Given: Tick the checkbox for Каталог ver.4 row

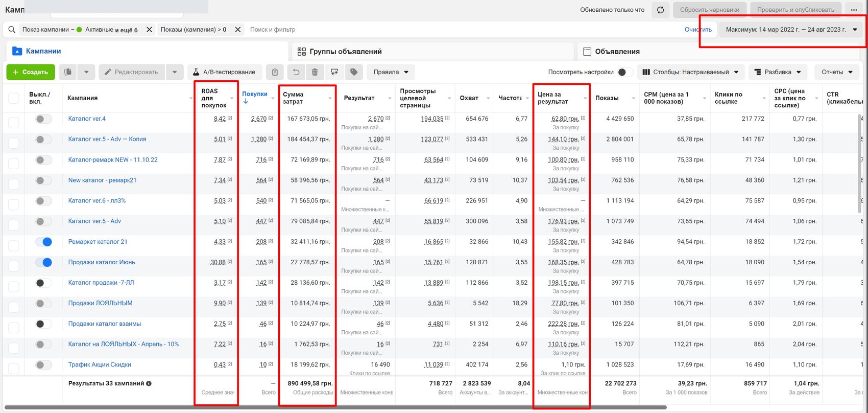Looking at the screenshot, I should pos(14,122).
